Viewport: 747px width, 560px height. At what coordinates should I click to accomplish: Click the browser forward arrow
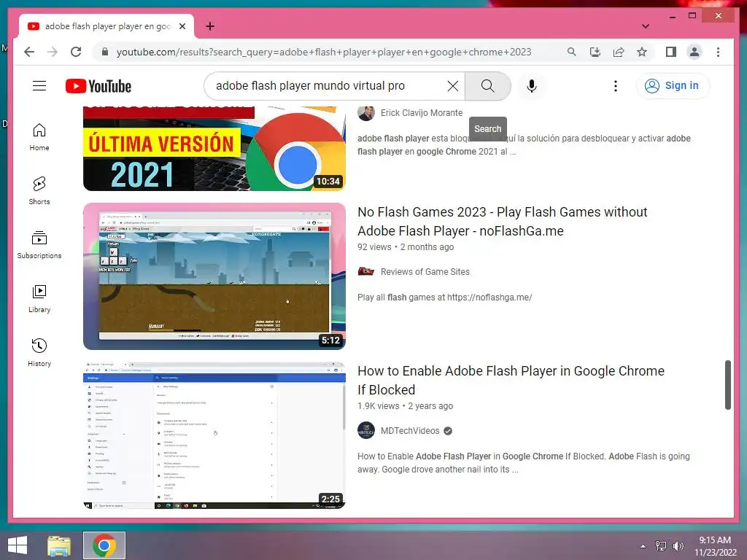click(x=53, y=52)
